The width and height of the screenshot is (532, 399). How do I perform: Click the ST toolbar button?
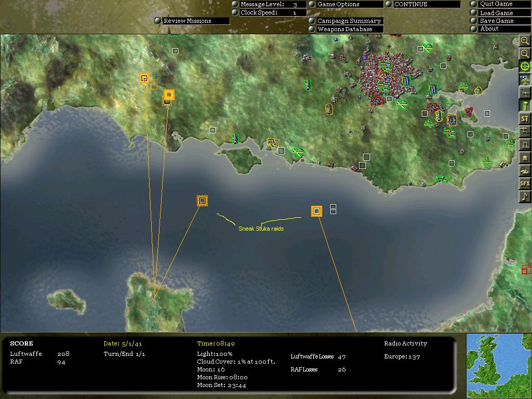point(525,119)
